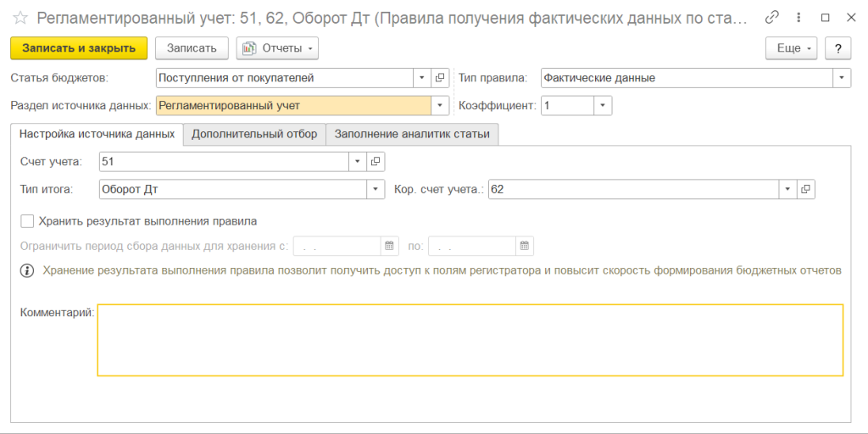Click the Счет учета field with 51
Viewport: 868px width, 434px height.
pyautogui.click(x=224, y=162)
